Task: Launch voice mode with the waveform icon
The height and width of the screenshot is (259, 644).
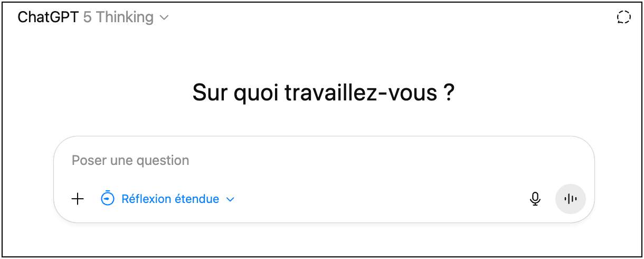Action: pos(571,199)
